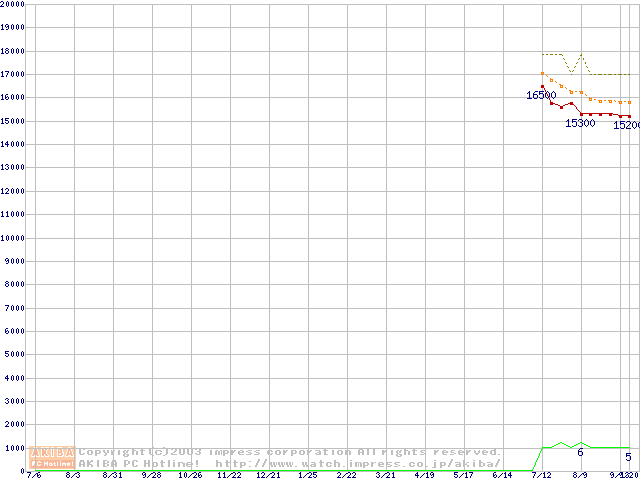Click the AKIBA logo in the bottom-left
The height and width of the screenshot is (480, 640).
(x=52, y=452)
